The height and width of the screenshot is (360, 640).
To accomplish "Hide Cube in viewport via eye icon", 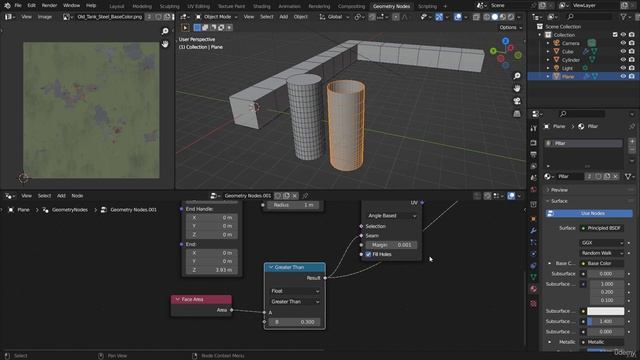I will click(x=623, y=51).
